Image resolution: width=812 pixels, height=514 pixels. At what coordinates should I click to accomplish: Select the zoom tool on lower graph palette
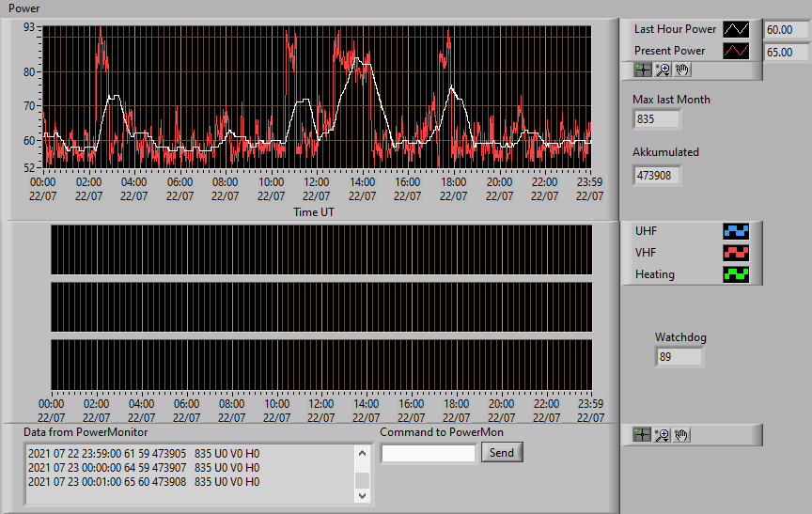click(x=662, y=435)
